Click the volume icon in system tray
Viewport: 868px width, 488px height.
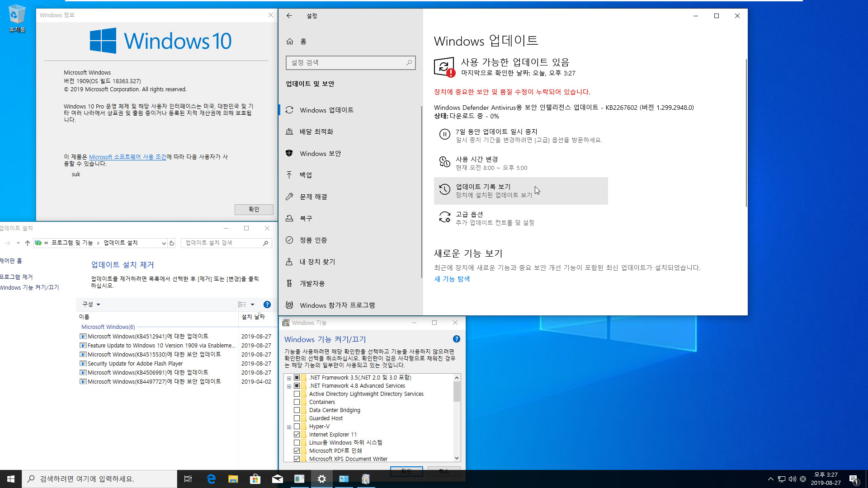coord(793,479)
